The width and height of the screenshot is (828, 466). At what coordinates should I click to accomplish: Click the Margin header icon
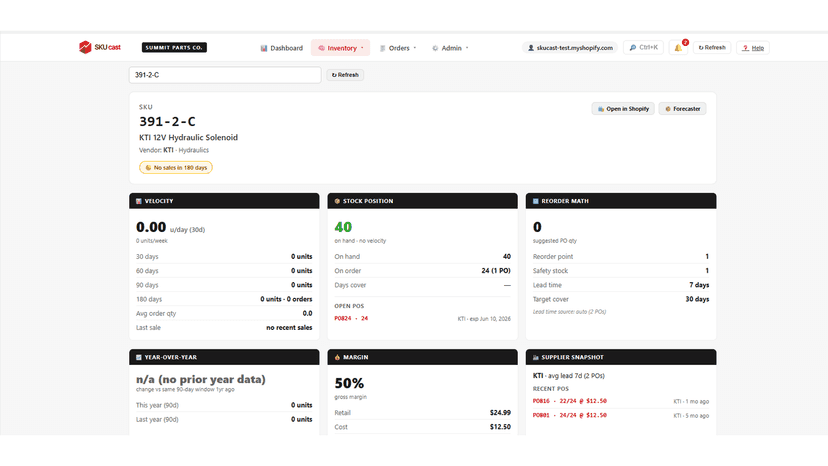(x=337, y=358)
